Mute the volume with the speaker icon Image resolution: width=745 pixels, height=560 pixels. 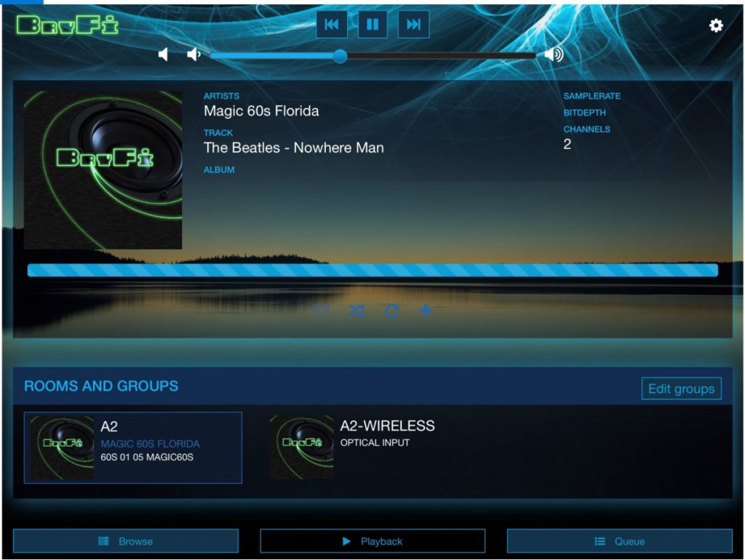coord(164,55)
